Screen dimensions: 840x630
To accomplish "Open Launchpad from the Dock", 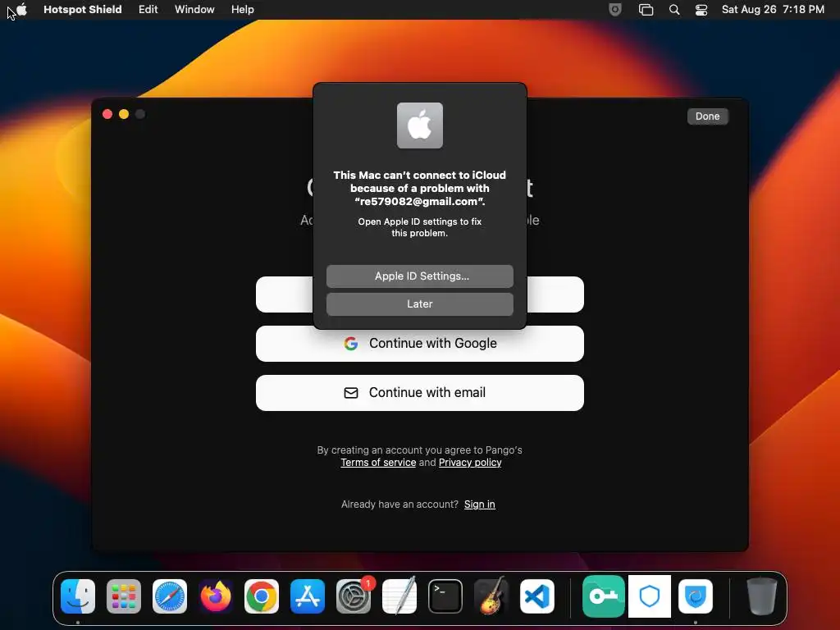I will (x=124, y=596).
